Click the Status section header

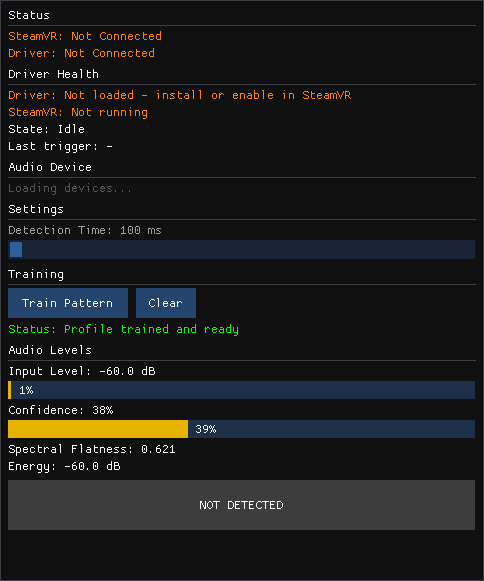29,15
